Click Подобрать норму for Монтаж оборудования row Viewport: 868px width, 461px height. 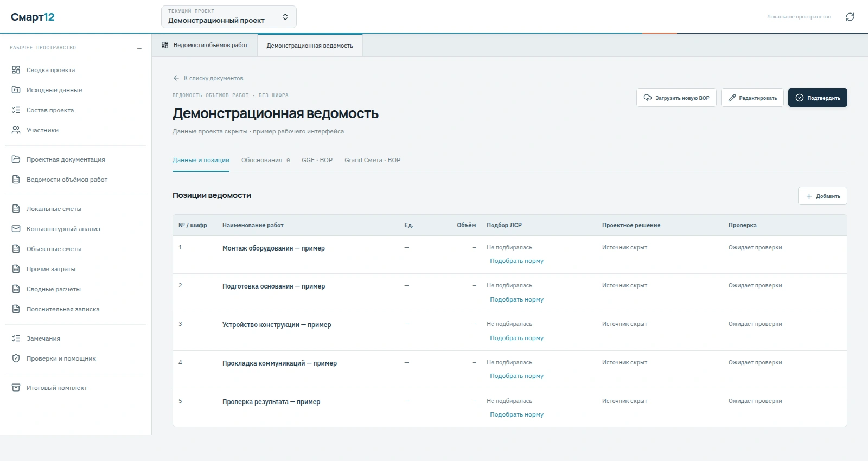click(516, 261)
